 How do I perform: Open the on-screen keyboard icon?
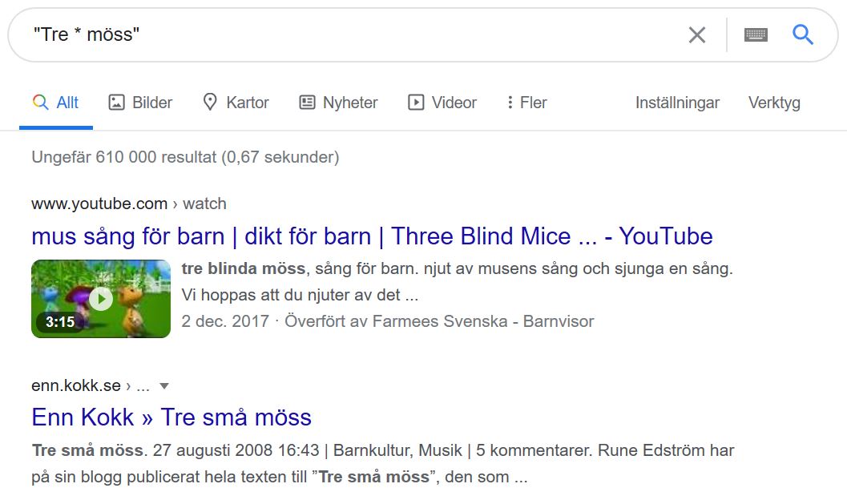(756, 35)
